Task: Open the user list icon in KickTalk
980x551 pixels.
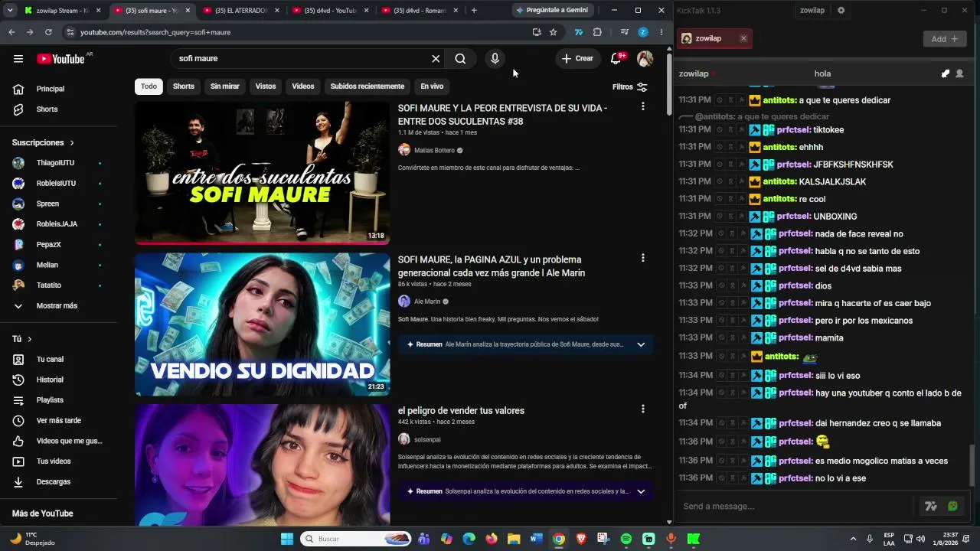Action: (x=959, y=73)
